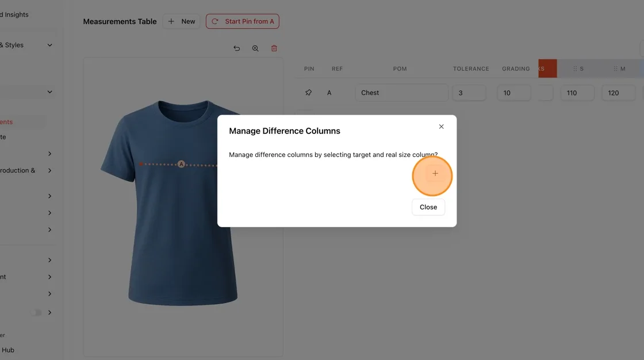
Task: Click the XS size value field in Chest row
Action: point(546,93)
